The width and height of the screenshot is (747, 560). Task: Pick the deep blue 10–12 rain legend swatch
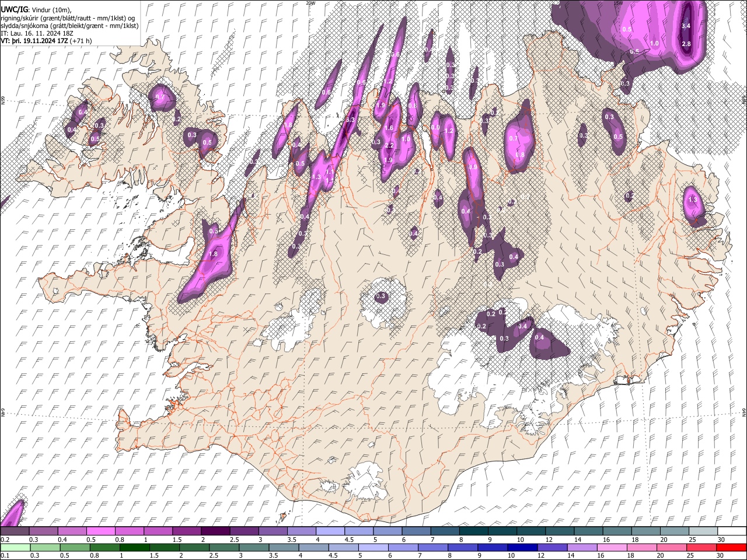pyautogui.click(x=522, y=547)
